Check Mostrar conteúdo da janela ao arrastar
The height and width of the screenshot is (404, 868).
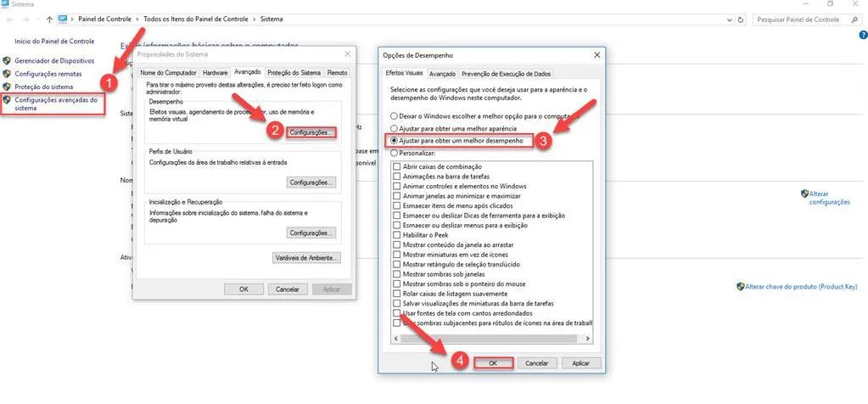click(396, 244)
